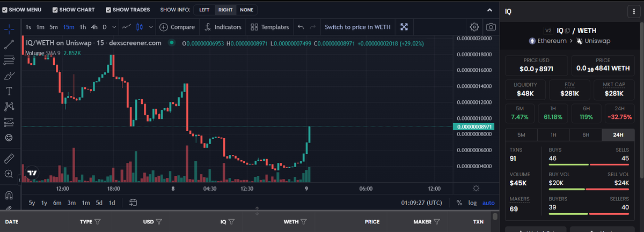Open the chart patterns tool
This screenshot has width=644, height=232.
9,106
